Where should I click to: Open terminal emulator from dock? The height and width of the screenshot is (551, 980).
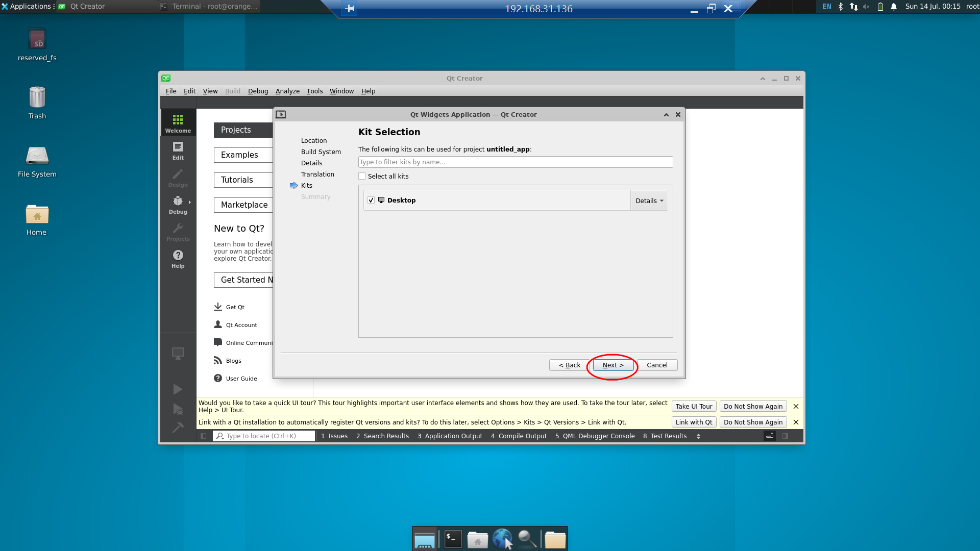(x=453, y=539)
